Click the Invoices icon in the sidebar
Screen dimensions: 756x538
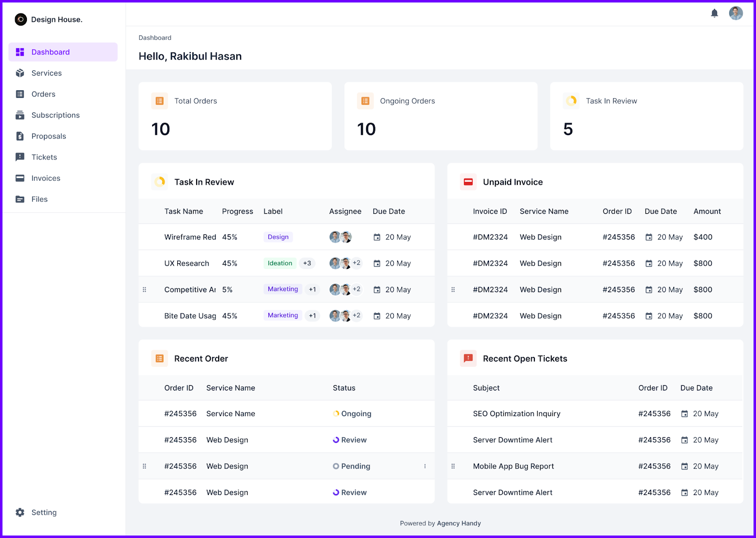click(19, 178)
